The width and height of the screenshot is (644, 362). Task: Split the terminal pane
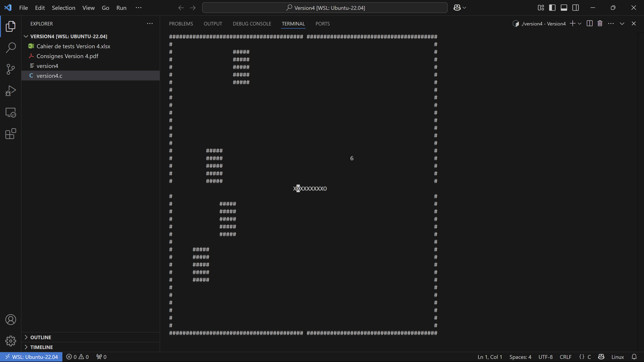click(x=589, y=24)
